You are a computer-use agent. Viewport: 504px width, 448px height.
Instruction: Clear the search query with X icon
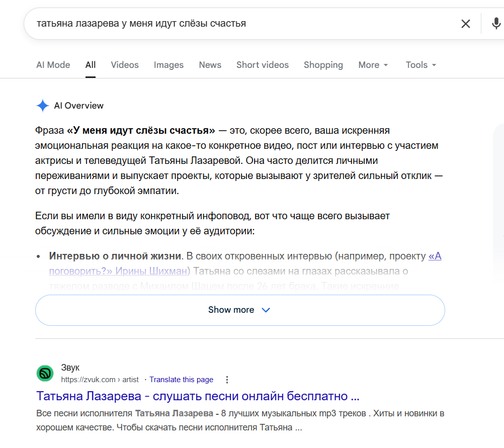[x=465, y=24]
